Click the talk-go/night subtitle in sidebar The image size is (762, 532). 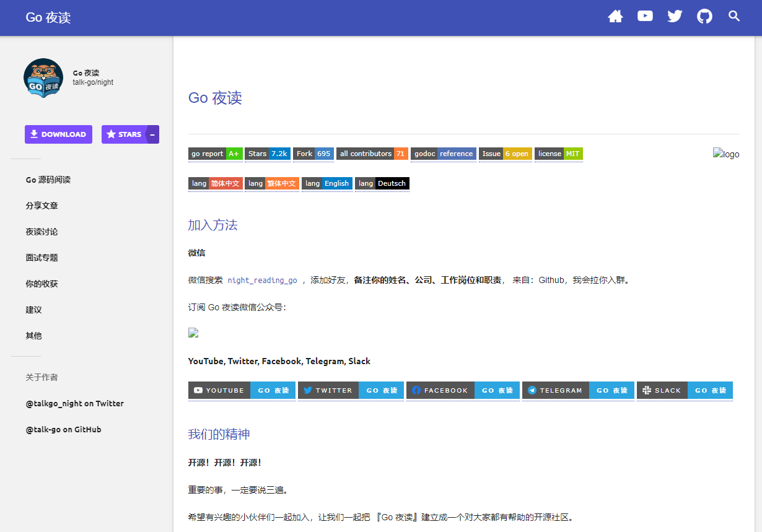(93, 82)
